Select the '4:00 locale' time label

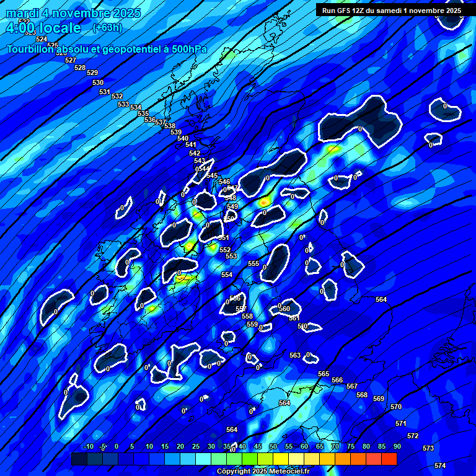[43, 28]
